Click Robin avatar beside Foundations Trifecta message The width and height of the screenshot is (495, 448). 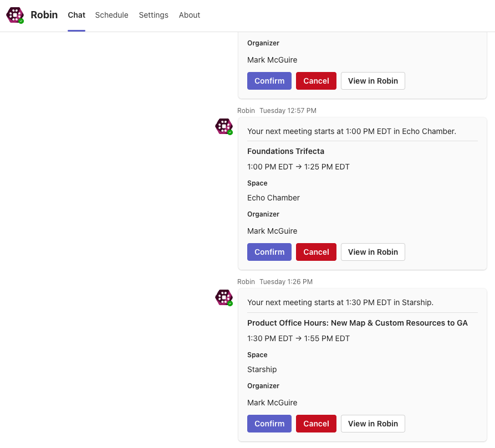coord(224,126)
